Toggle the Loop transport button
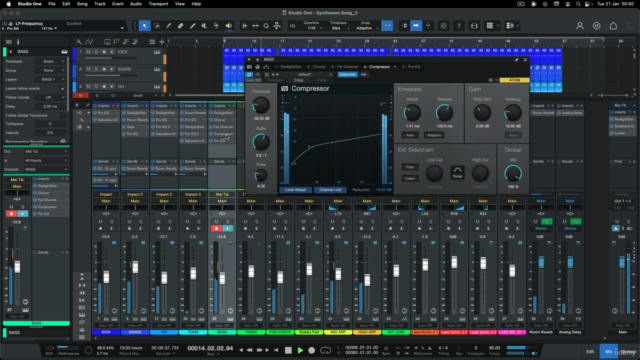 point(325,350)
